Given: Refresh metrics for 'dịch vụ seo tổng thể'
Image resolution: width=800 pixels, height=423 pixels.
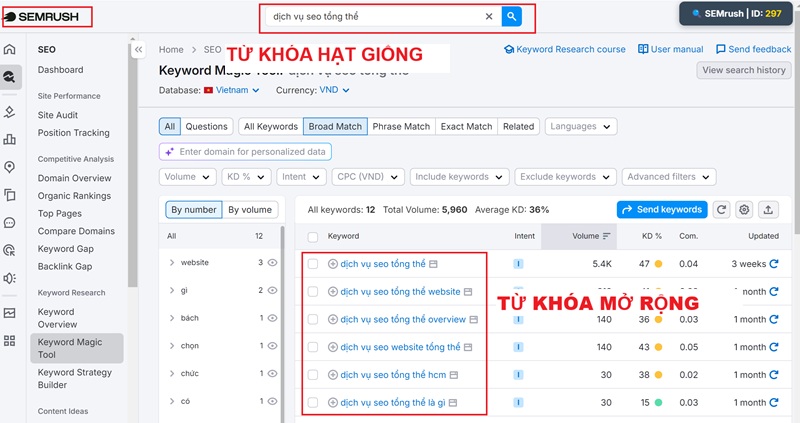Looking at the screenshot, I should point(774,264).
